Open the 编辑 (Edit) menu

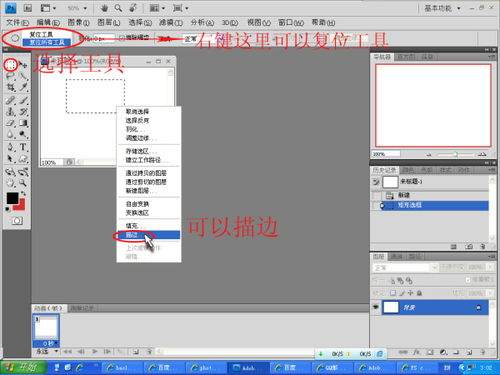(48, 23)
